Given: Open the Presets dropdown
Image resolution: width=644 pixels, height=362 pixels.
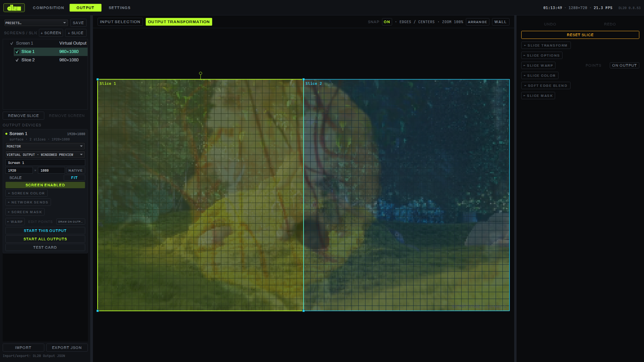Looking at the screenshot, I should pyautogui.click(x=36, y=23).
